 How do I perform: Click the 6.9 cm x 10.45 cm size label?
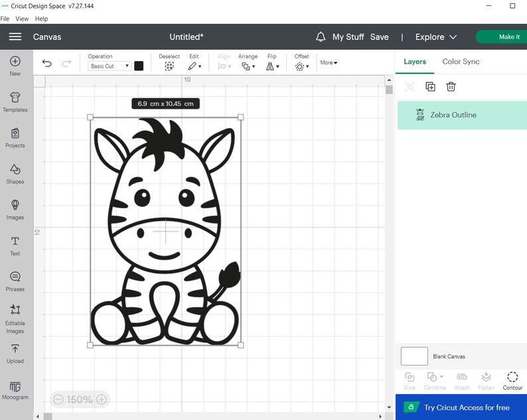point(165,104)
